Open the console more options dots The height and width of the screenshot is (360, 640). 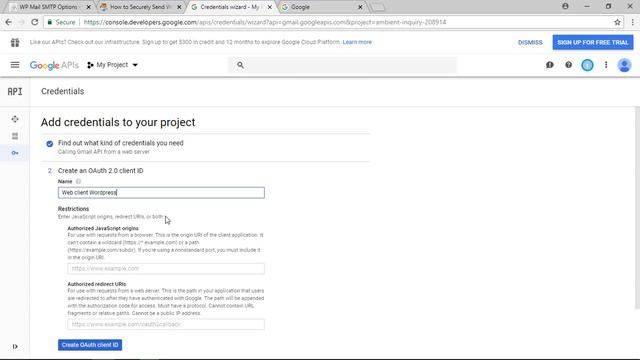tap(606, 65)
